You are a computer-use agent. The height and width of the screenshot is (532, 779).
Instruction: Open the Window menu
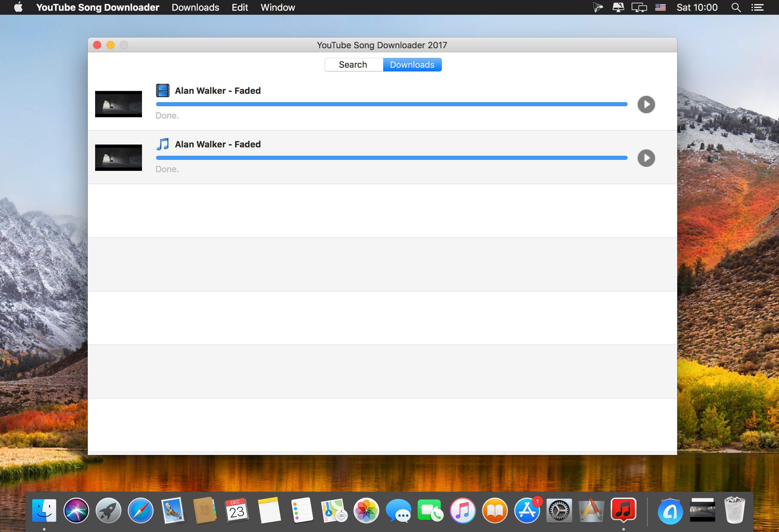278,7
